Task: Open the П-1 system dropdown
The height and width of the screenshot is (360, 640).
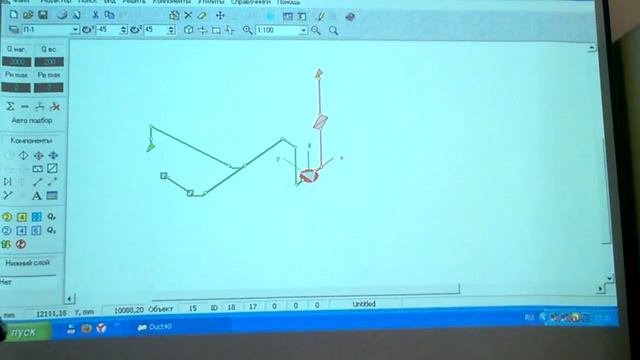Action: click(75, 30)
